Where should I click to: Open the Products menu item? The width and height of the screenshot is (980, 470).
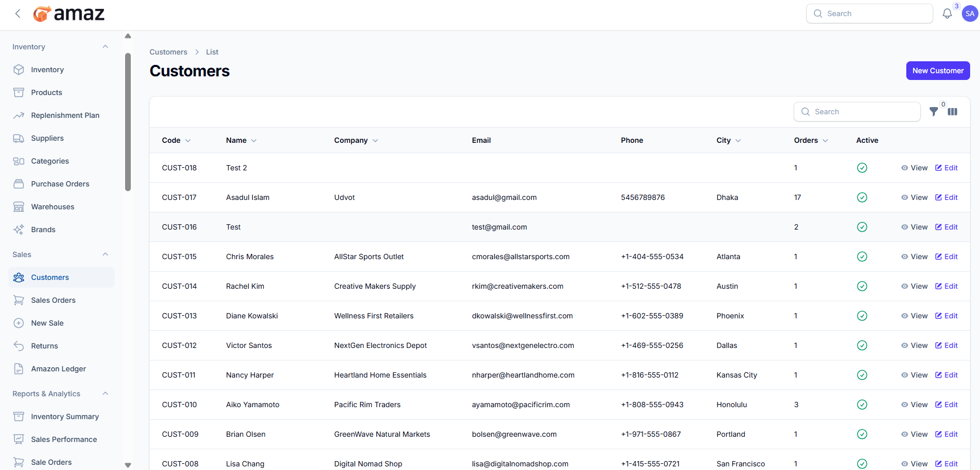(x=61, y=92)
